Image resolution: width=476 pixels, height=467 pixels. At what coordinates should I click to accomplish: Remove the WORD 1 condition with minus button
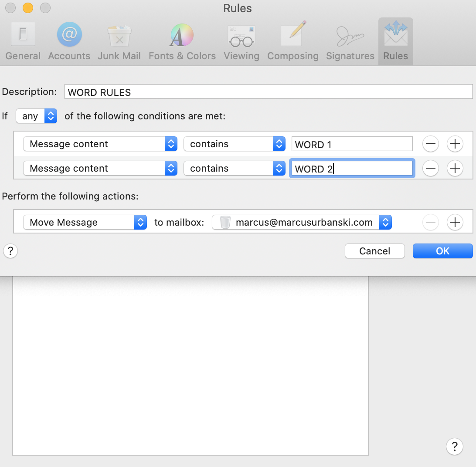click(x=431, y=144)
